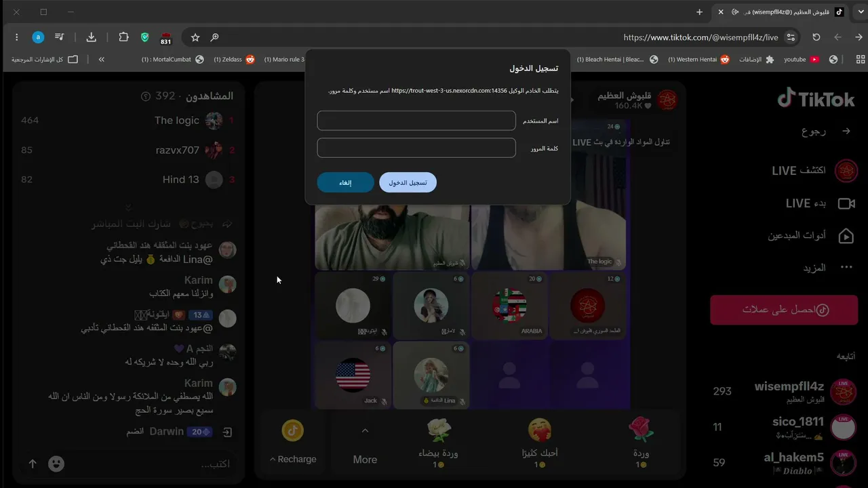Image resolution: width=868 pixels, height=488 pixels.
Task: Open the extension showing badge 831
Action: 166,38
